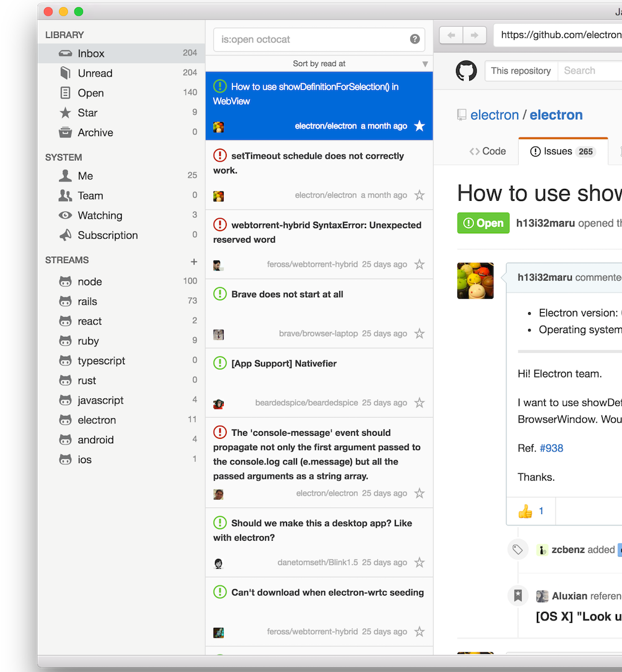Go back with browser back arrow
This screenshot has width=622, height=672.
[451, 35]
